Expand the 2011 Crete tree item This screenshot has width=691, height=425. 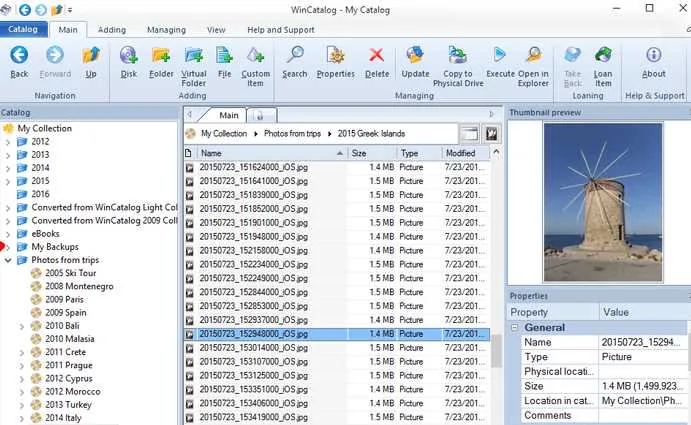pyautogui.click(x=22, y=353)
